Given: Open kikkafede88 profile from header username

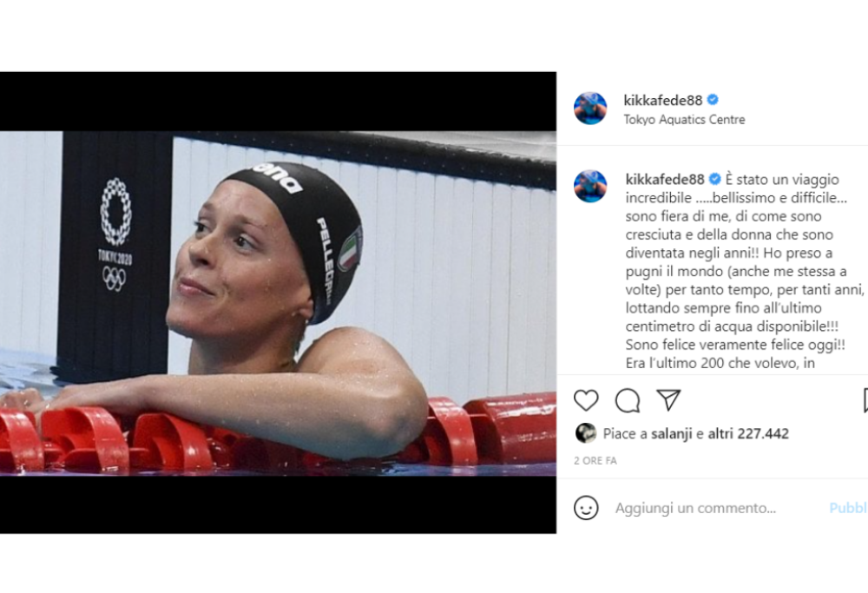Looking at the screenshot, I should pyautogui.click(x=662, y=100).
